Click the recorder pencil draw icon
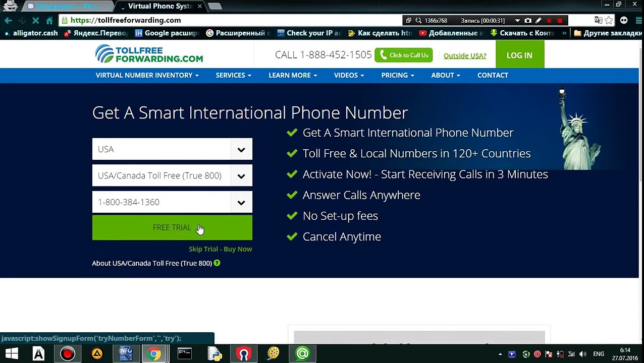Viewport: 644px width, 363px height. (x=539, y=21)
